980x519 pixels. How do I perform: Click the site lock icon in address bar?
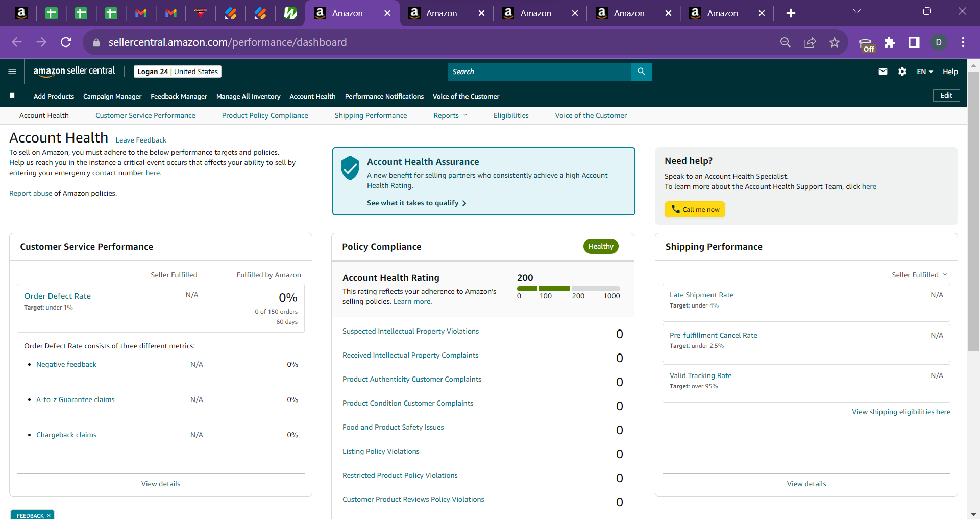tap(96, 43)
